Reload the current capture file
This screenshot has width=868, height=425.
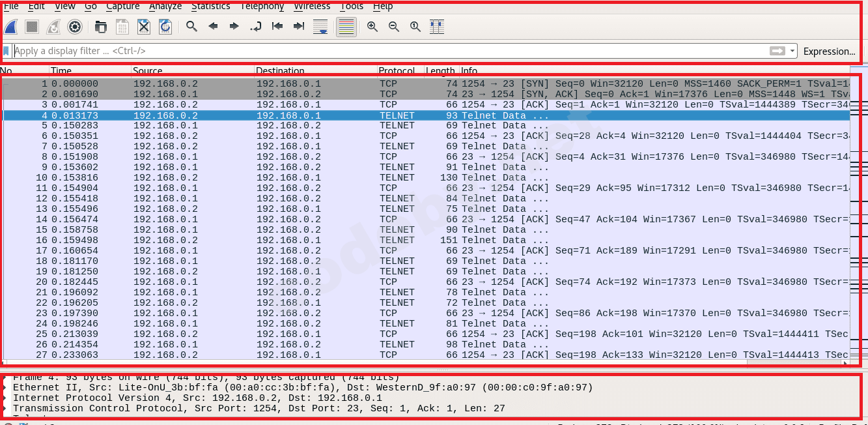[165, 27]
